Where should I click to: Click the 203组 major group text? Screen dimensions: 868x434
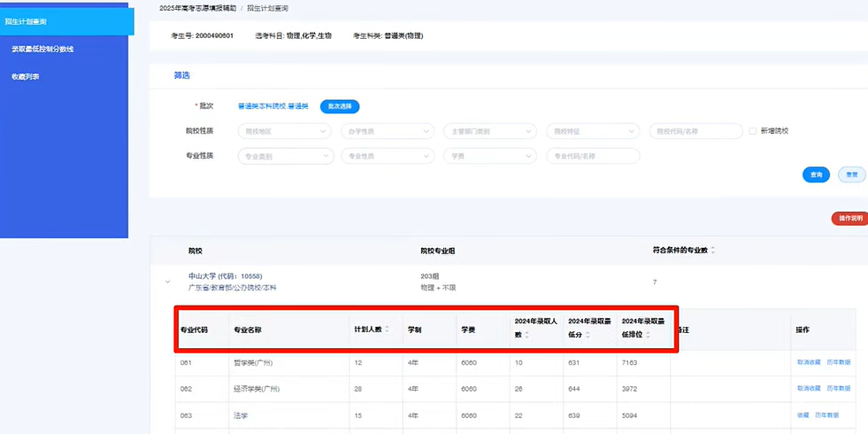(429, 276)
